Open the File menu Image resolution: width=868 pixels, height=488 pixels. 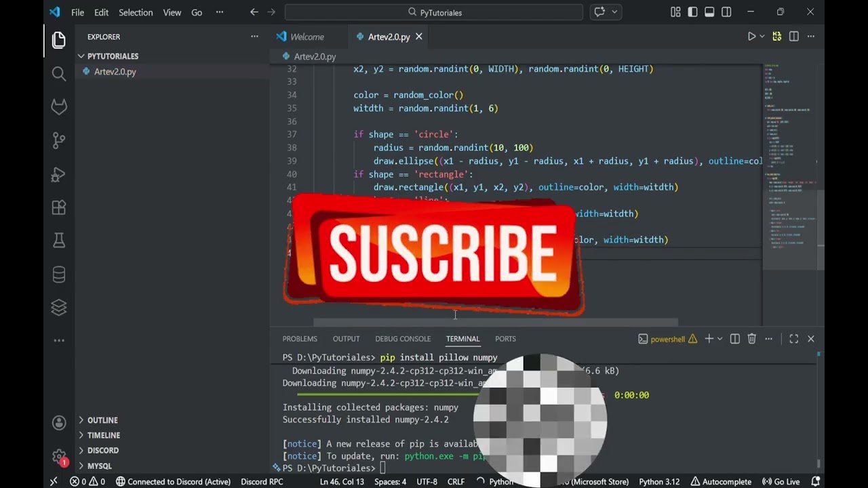tap(77, 12)
